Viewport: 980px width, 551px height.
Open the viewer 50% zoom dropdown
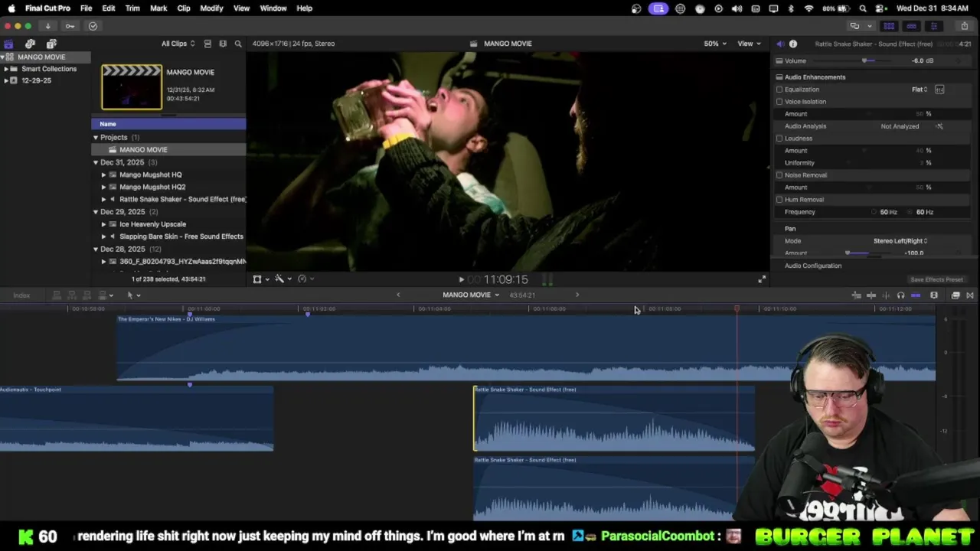coord(715,44)
